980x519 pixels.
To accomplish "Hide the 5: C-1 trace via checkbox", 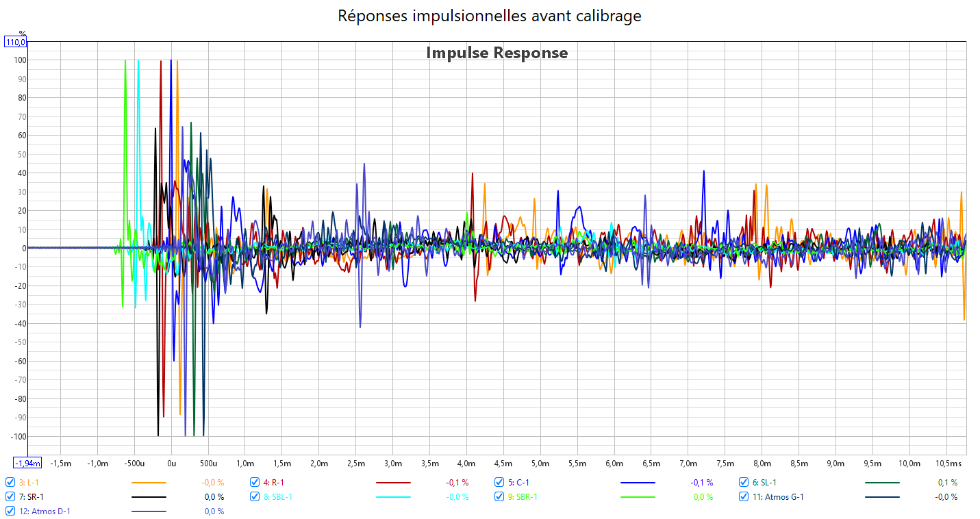I will coord(499,482).
